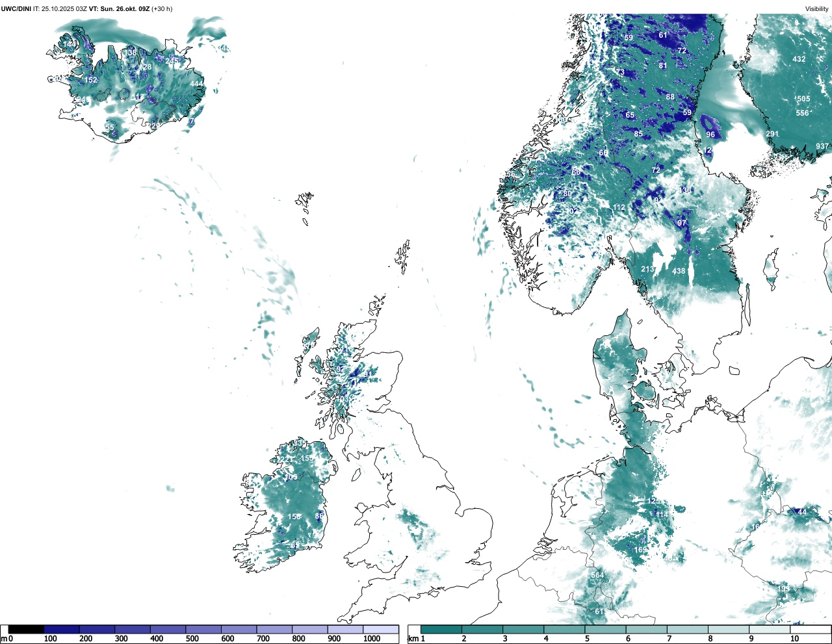Screen dimensions: 832x644
Task: Click the 6–7 km legend swatch
Action: [646, 629]
